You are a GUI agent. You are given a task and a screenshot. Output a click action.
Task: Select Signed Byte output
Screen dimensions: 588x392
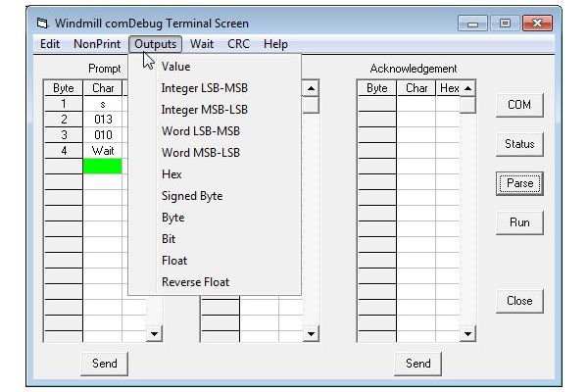click(x=215, y=196)
